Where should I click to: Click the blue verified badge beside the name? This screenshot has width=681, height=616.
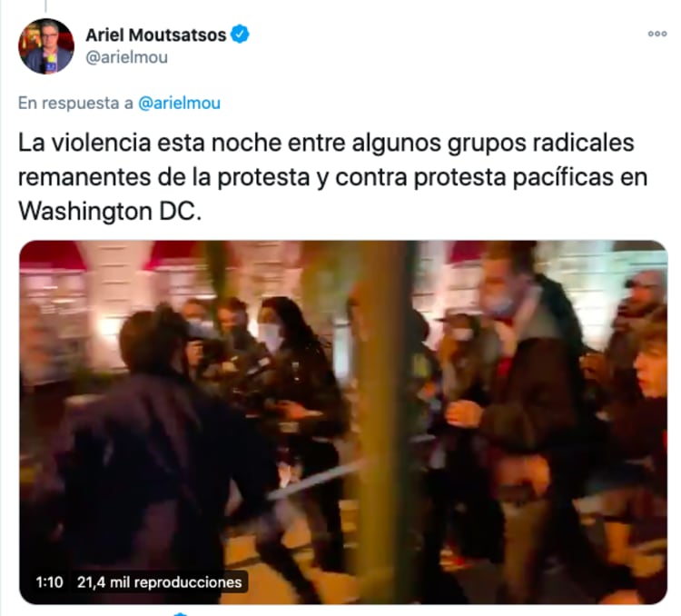point(240,35)
